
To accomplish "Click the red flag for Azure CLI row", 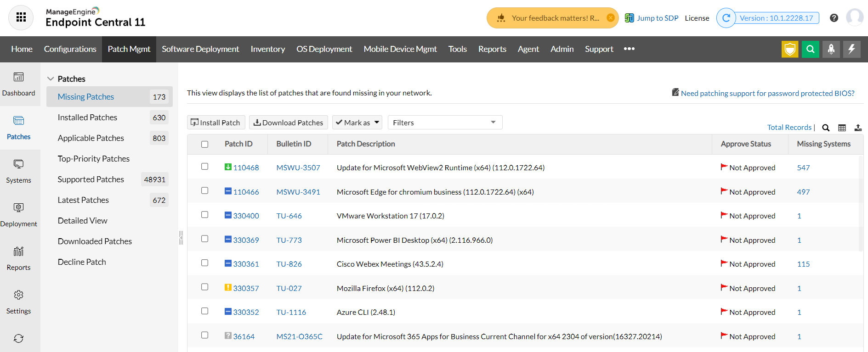I will 724,312.
